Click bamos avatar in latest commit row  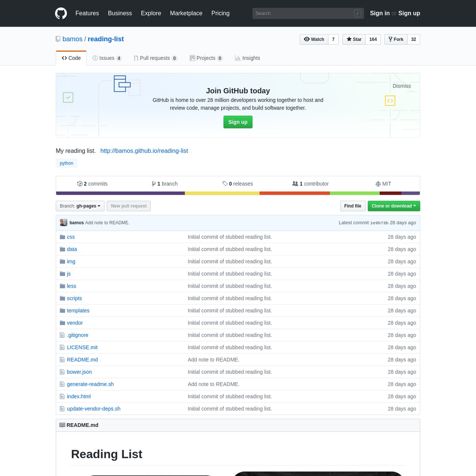63,223
